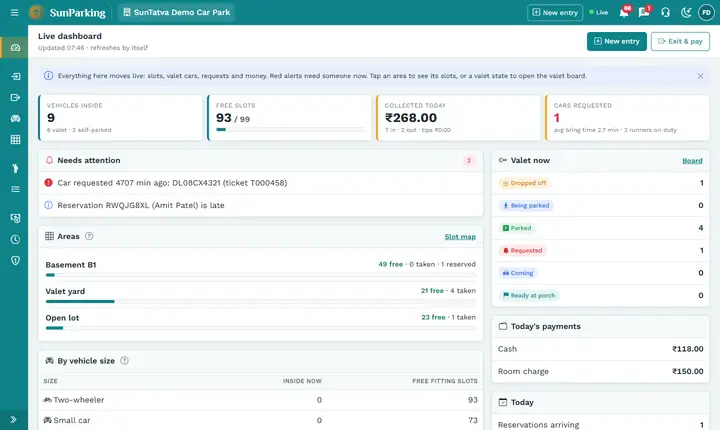
Task: Click the Needs attention bell icon
Action: pos(49,160)
